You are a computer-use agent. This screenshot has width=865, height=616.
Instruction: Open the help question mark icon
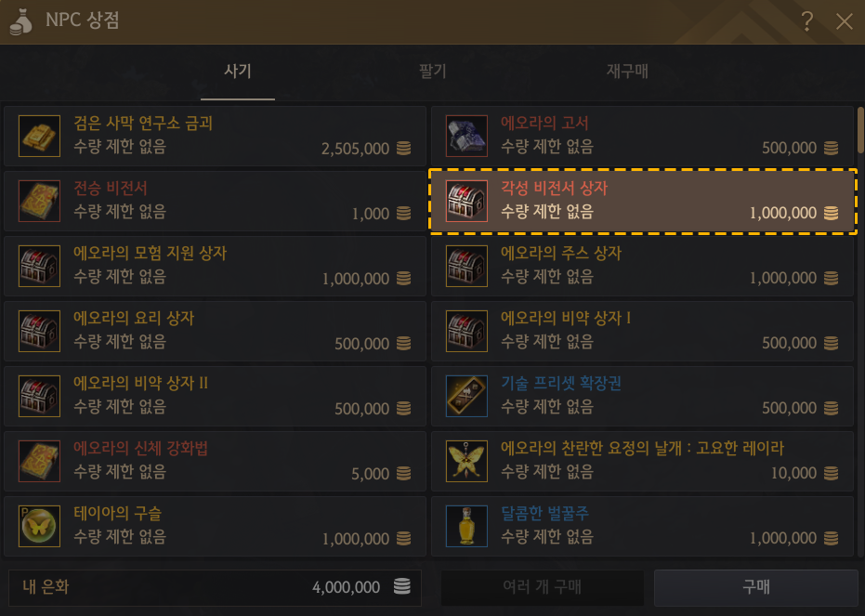coord(807,21)
